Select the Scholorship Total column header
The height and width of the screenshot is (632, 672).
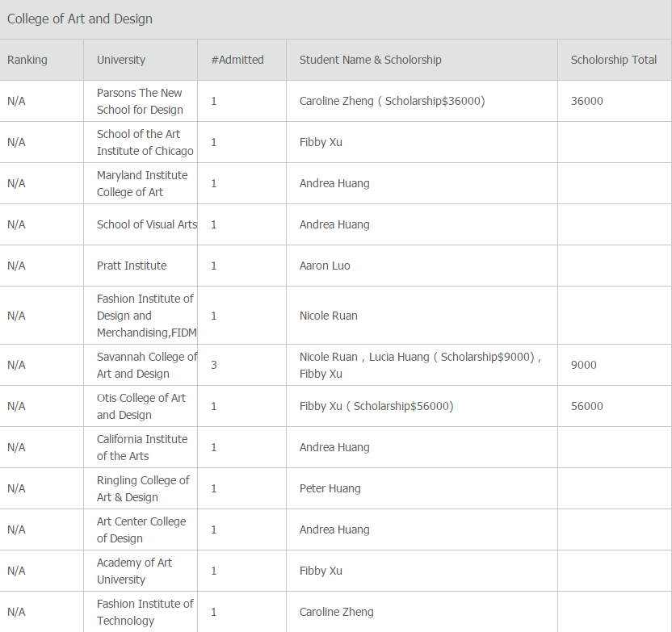[x=614, y=60]
